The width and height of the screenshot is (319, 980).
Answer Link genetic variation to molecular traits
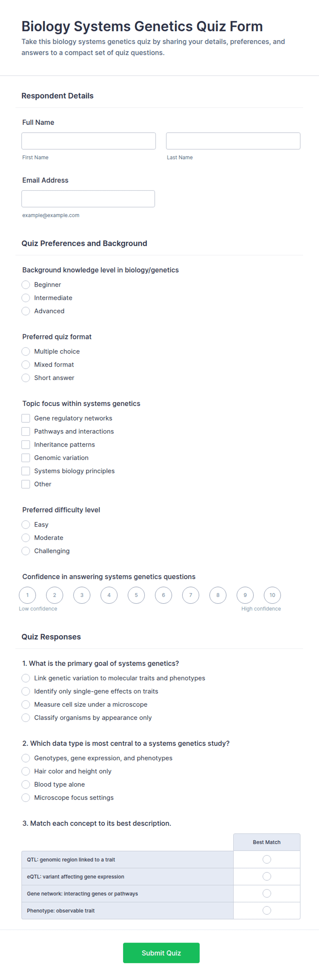click(x=26, y=678)
